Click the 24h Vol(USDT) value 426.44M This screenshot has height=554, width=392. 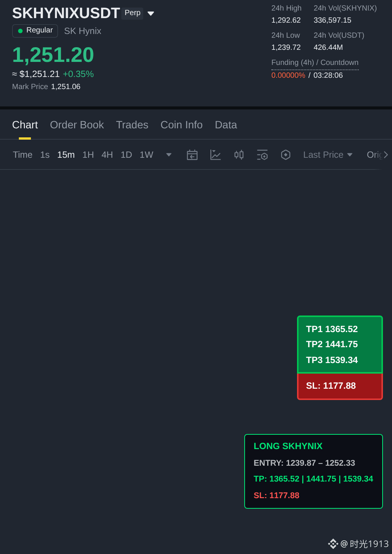click(x=328, y=47)
